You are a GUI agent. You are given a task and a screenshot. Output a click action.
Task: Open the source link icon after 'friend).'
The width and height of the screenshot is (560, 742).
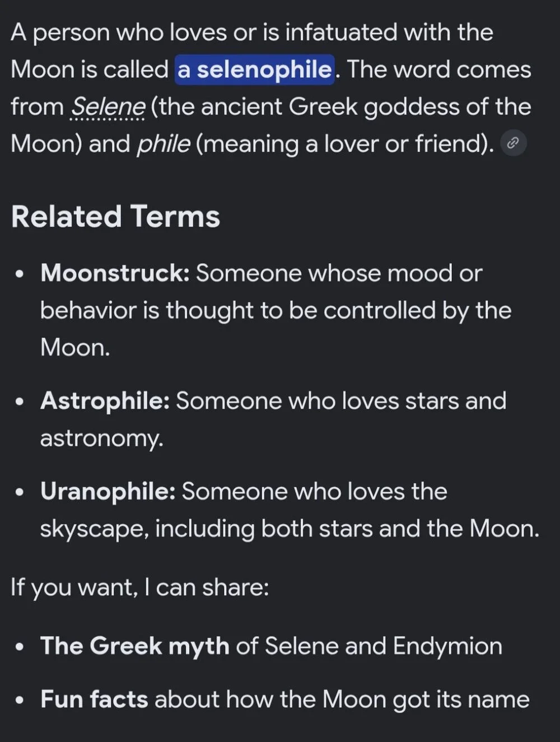pos(513,143)
